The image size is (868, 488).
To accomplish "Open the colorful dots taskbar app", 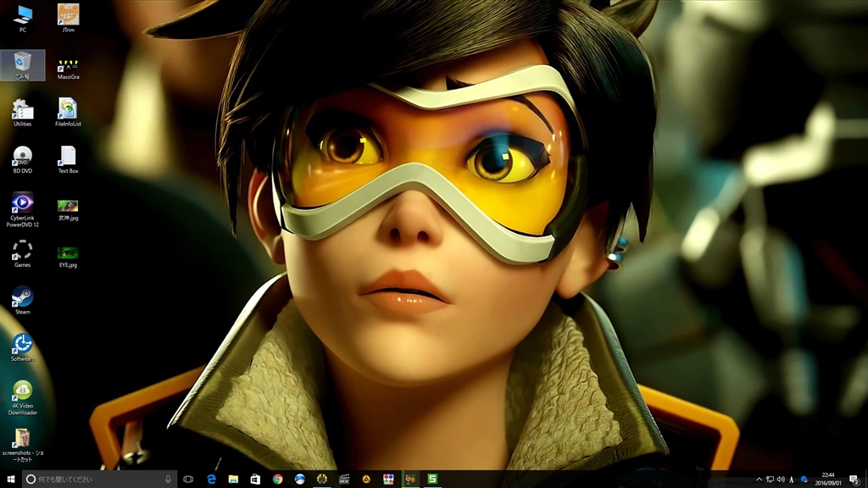I will point(388,480).
